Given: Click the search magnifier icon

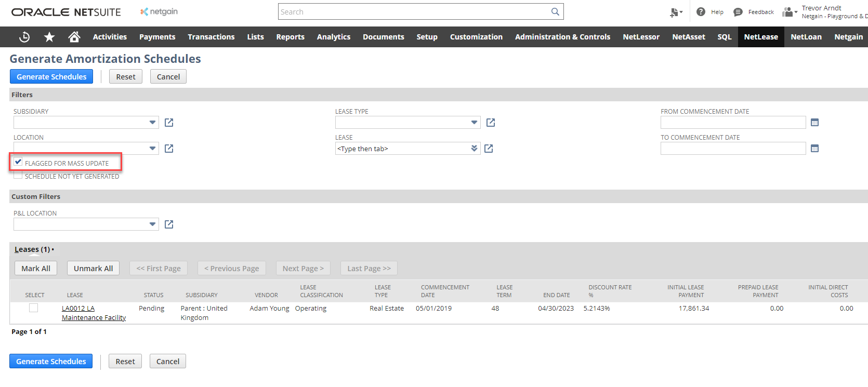Looking at the screenshot, I should click(555, 11).
